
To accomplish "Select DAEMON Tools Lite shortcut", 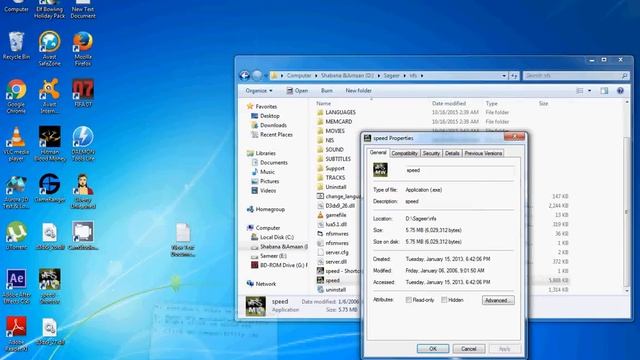I will pyautogui.click(x=83, y=144).
